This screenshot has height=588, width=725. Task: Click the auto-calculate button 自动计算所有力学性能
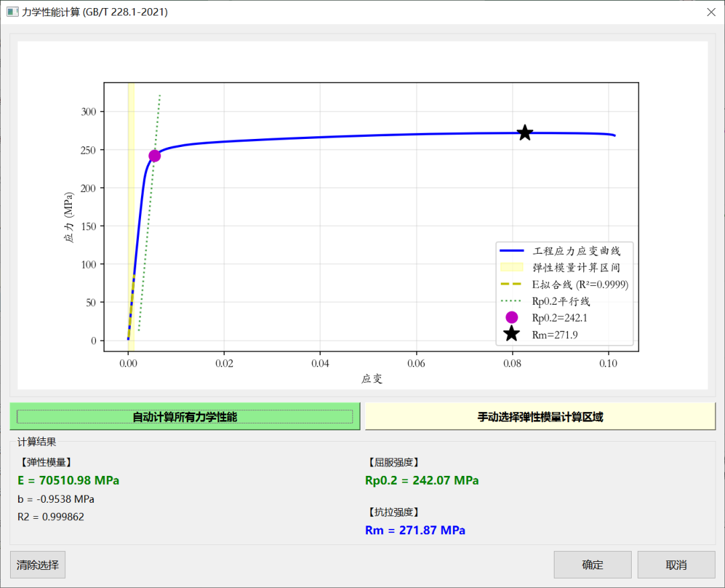pos(185,416)
